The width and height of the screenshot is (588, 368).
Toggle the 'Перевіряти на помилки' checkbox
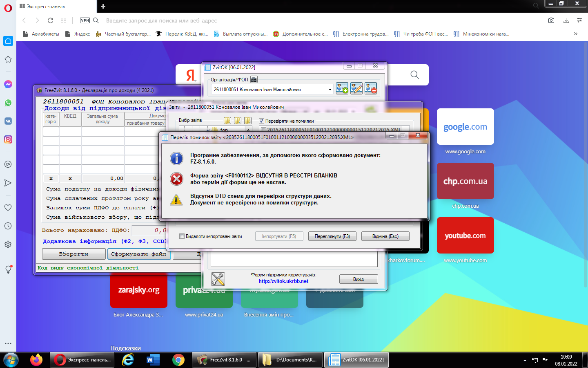tap(262, 121)
